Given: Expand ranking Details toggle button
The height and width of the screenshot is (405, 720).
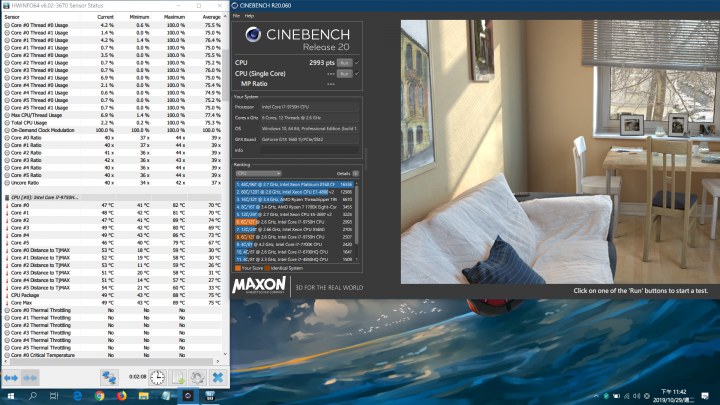Looking at the screenshot, I should pos(356,174).
